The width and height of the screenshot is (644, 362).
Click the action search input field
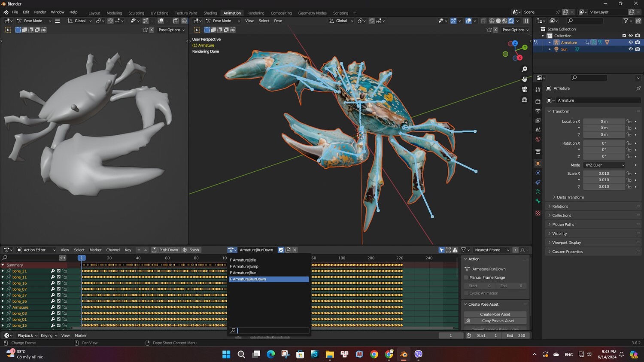(x=273, y=331)
